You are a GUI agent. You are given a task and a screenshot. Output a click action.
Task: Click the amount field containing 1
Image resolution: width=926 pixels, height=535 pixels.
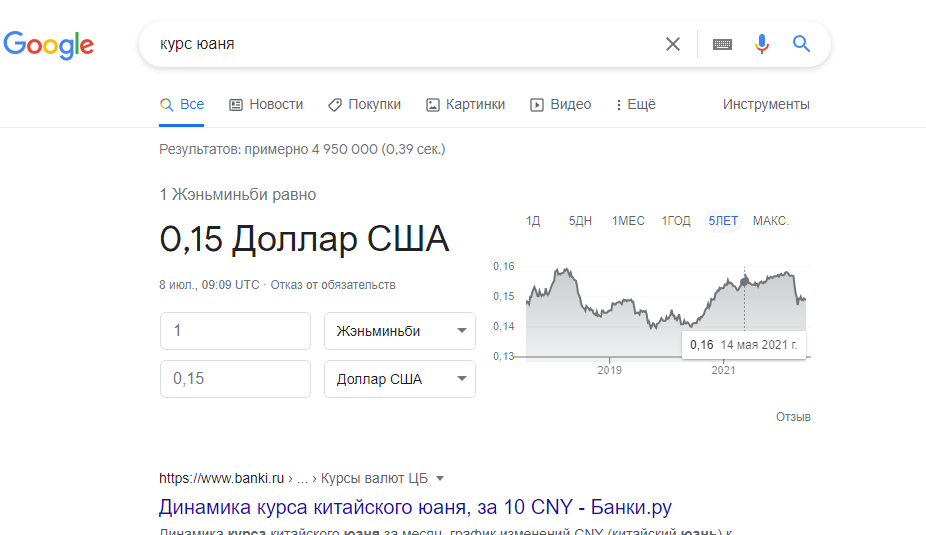coord(235,331)
